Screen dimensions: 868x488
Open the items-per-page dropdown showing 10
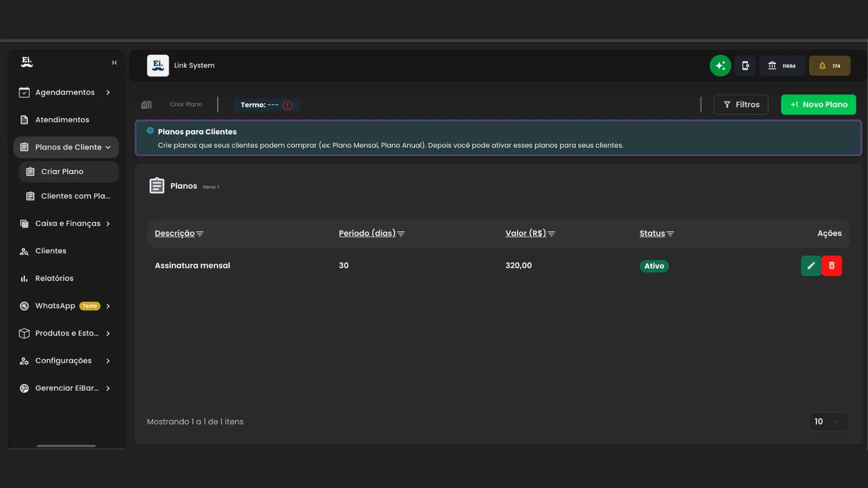click(x=828, y=421)
